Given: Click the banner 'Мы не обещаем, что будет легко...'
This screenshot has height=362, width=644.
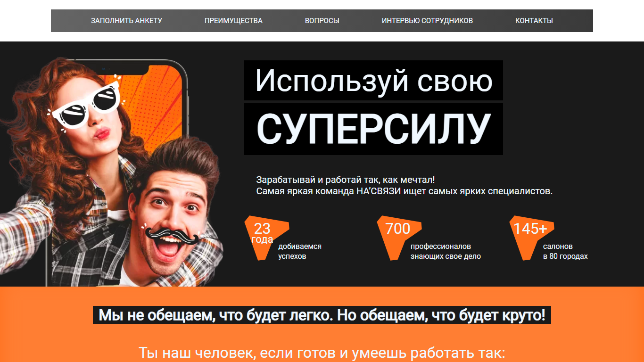Looking at the screenshot, I should click(x=322, y=315).
